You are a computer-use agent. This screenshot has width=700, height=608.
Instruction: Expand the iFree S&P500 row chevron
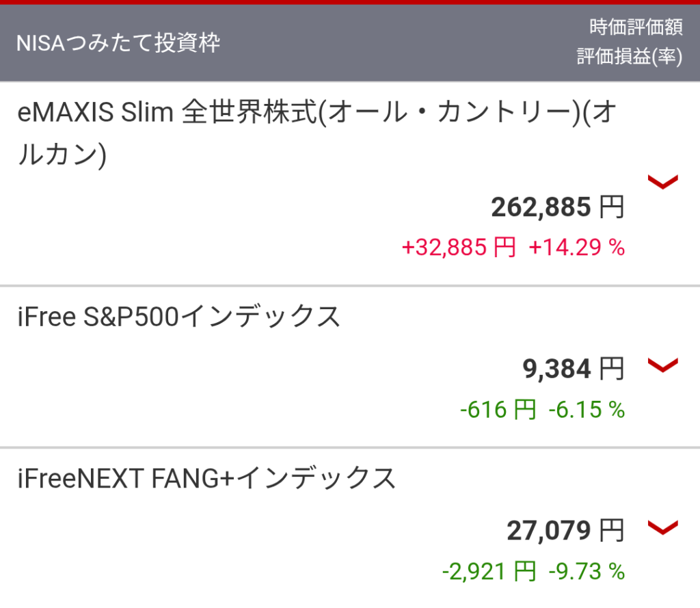point(662,365)
